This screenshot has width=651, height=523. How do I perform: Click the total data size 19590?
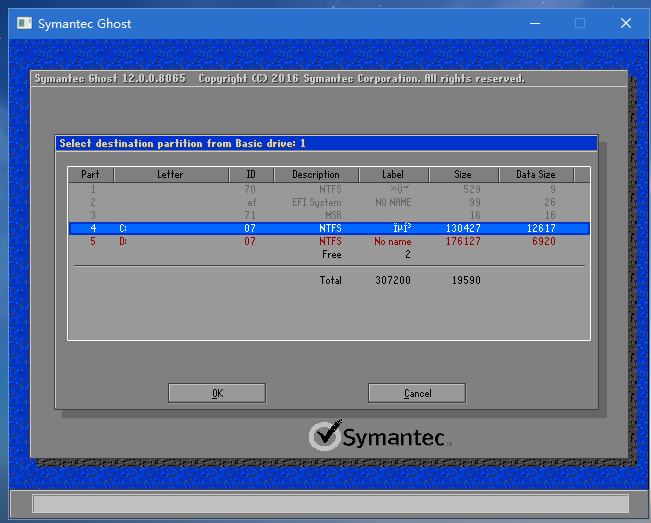coord(466,280)
